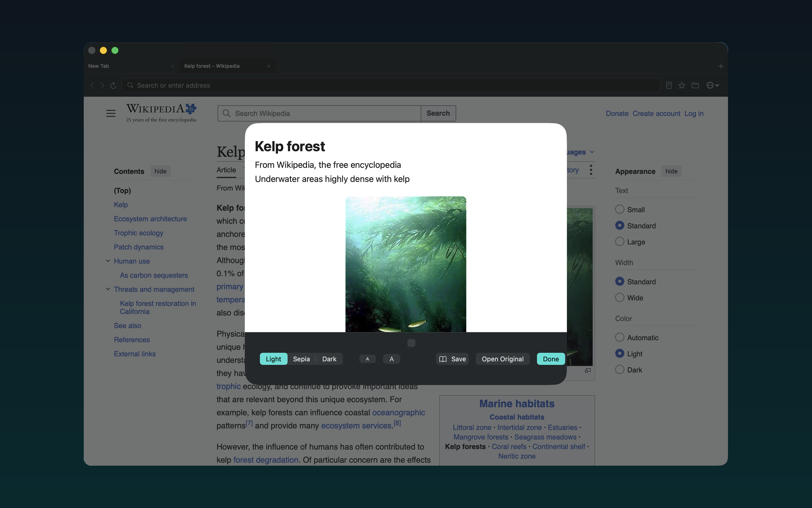Go to External links in contents
812x508 pixels.
tap(134, 354)
